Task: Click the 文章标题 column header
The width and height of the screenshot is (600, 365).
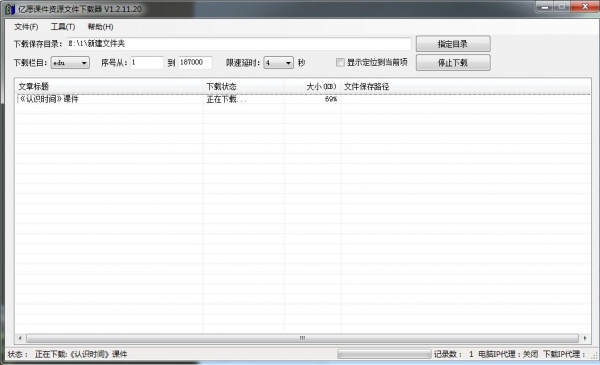Action: [x=109, y=86]
